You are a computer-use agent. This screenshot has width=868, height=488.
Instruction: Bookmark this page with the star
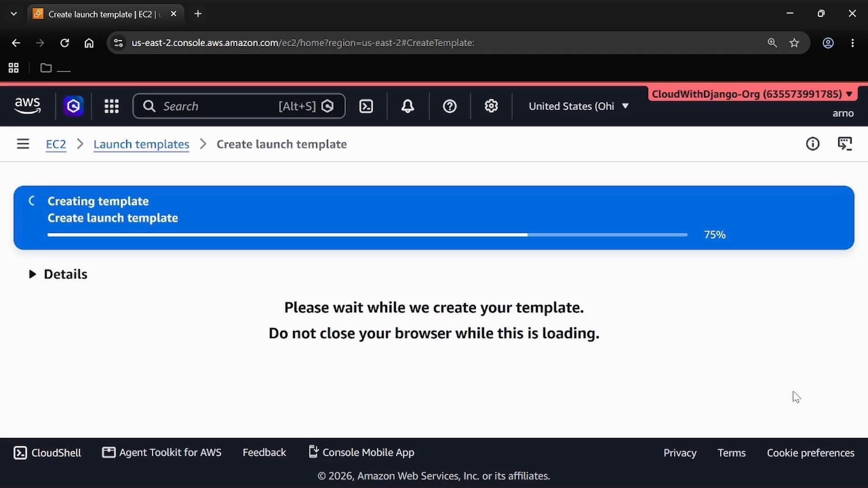click(x=794, y=43)
